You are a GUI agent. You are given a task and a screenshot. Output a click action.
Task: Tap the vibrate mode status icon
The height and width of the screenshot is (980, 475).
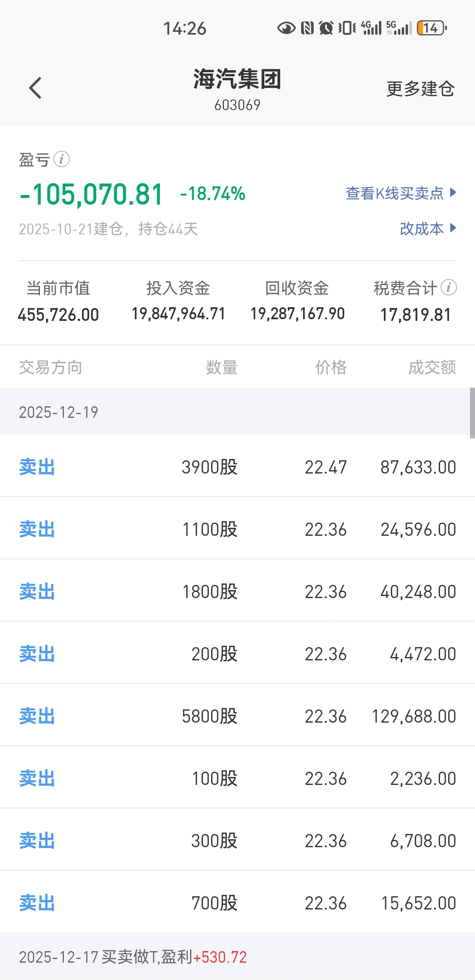(x=347, y=28)
